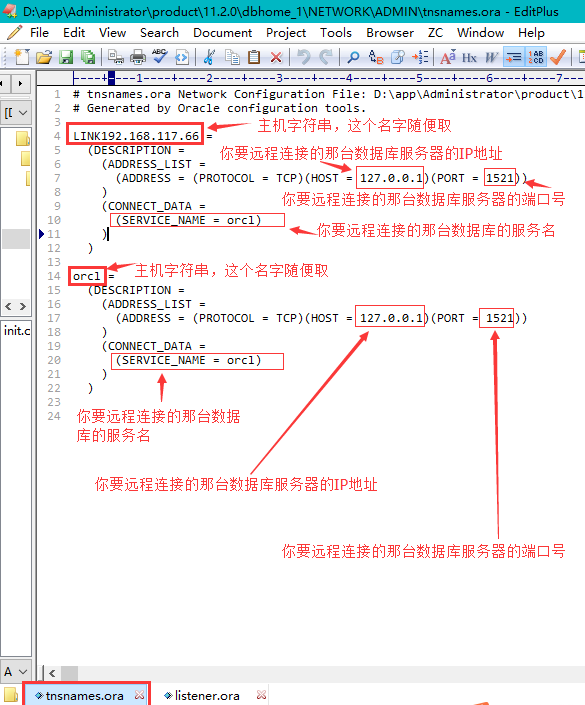Viewport: 585px width, 705px height.
Task: Place cursor on LINK192.168.117.66 text
Action: [x=136, y=136]
